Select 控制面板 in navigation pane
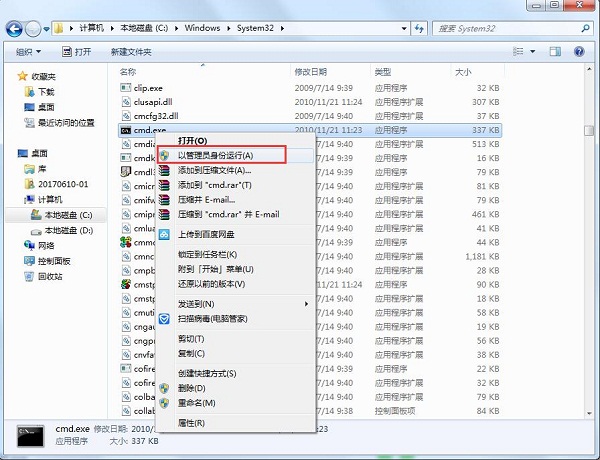This screenshot has width=600, height=460. tap(47, 261)
